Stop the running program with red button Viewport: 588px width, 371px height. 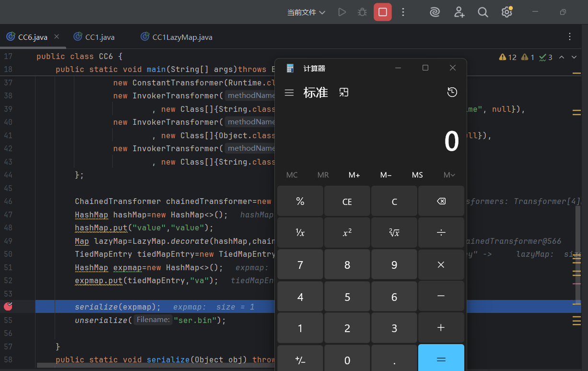tap(382, 12)
